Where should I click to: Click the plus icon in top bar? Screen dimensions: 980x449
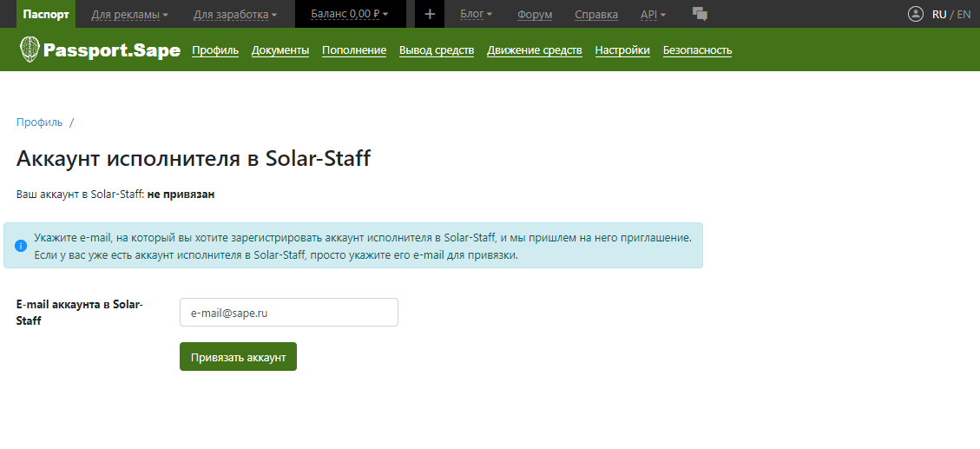(430, 14)
